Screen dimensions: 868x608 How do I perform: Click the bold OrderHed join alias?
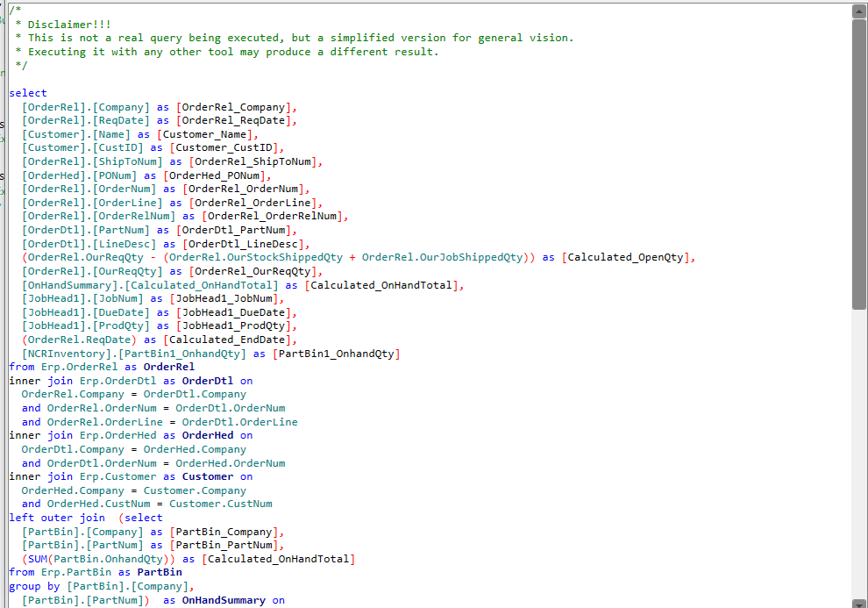[x=208, y=435]
